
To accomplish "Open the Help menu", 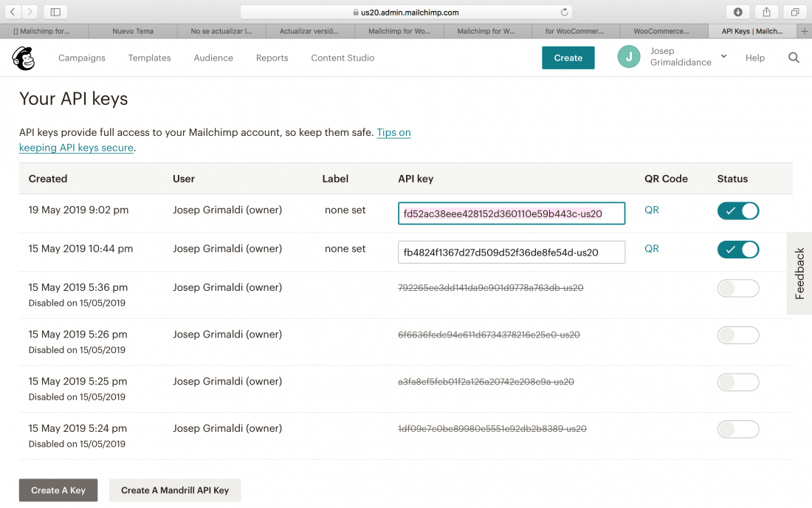I will [x=755, y=58].
